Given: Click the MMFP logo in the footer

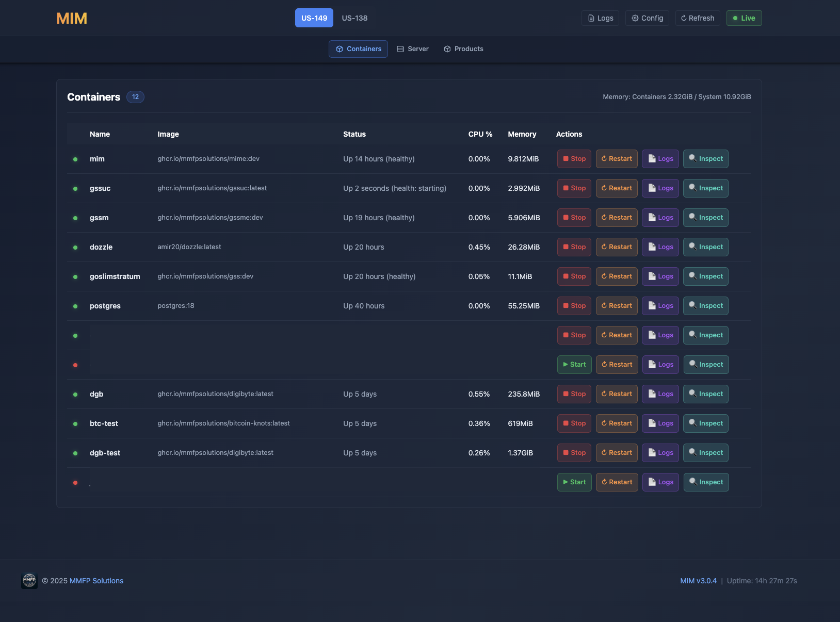Looking at the screenshot, I should point(29,580).
